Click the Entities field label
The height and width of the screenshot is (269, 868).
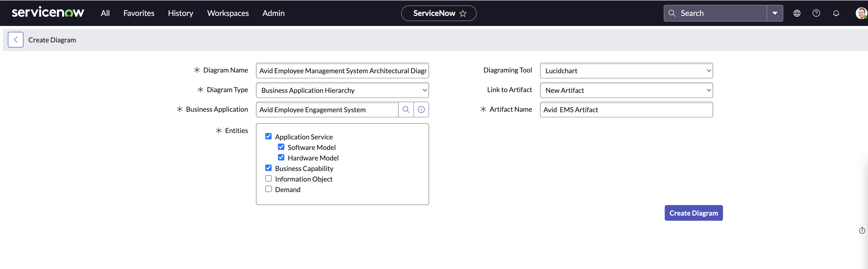tap(236, 130)
